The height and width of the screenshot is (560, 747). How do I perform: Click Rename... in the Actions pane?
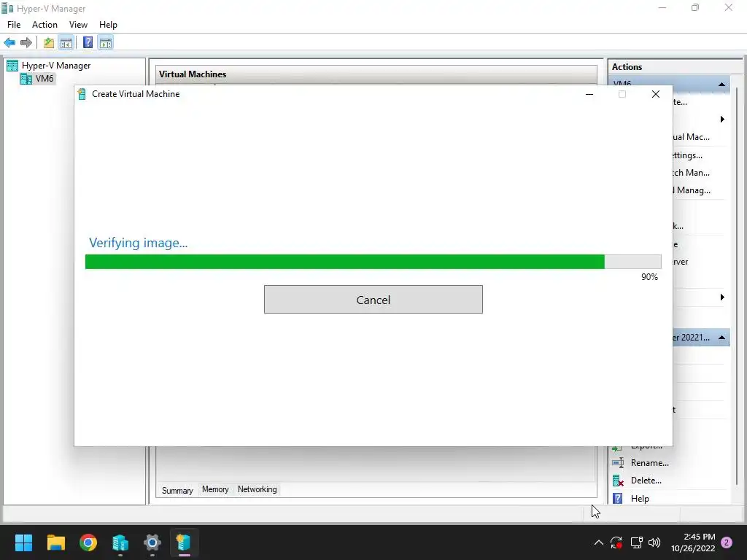[650, 463]
